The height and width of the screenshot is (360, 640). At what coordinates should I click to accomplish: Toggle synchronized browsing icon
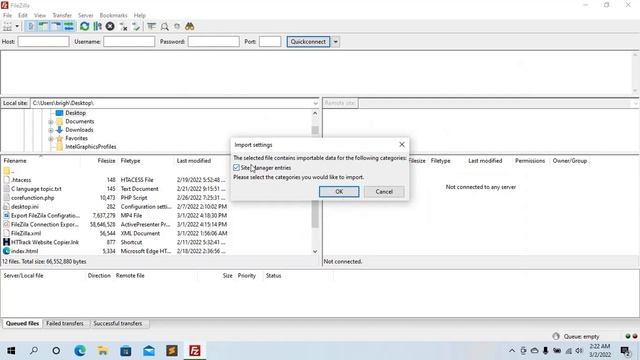[177, 27]
